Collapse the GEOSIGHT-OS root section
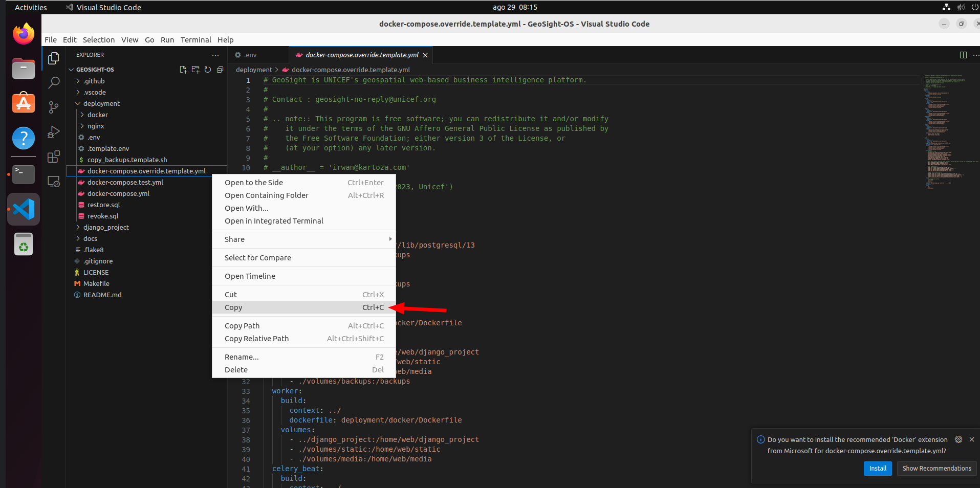Image resolution: width=980 pixels, height=488 pixels. tap(95, 70)
